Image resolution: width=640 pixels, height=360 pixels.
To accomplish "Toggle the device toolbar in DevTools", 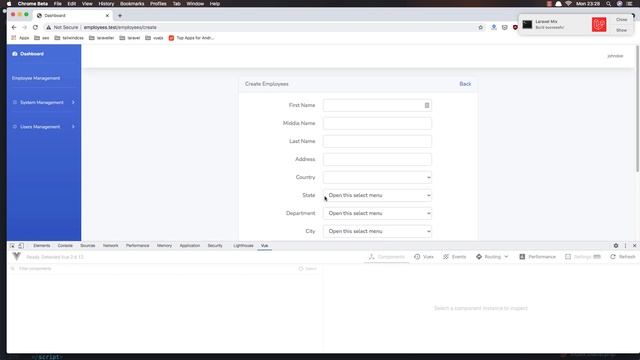I will (x=21, y=246).
